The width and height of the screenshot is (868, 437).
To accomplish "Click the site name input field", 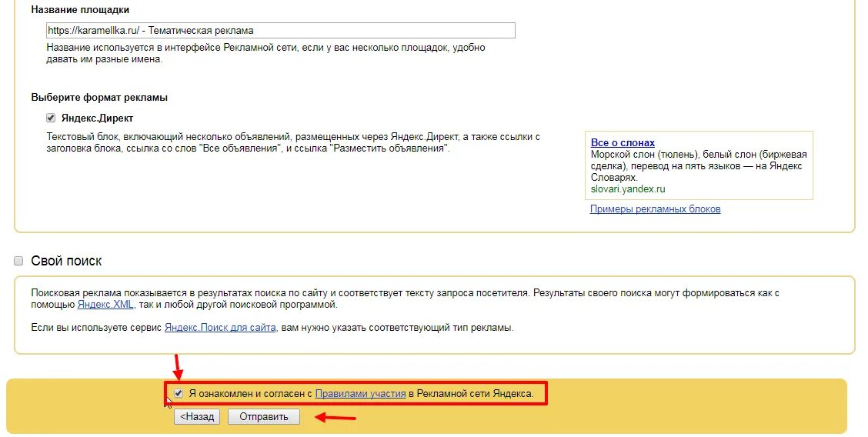I will (281, 31).
